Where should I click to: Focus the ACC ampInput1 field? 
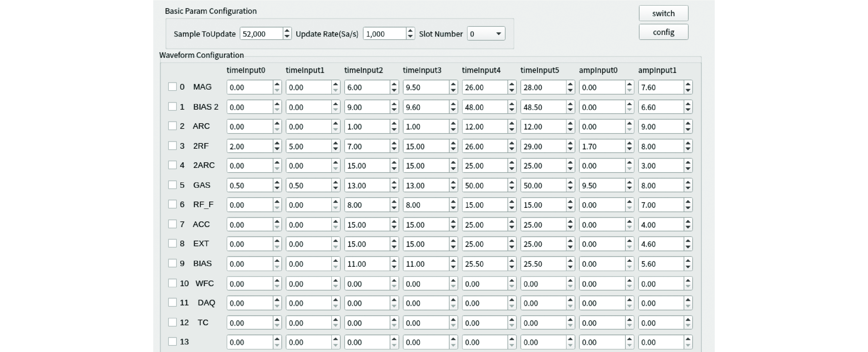tap(661, 224)
